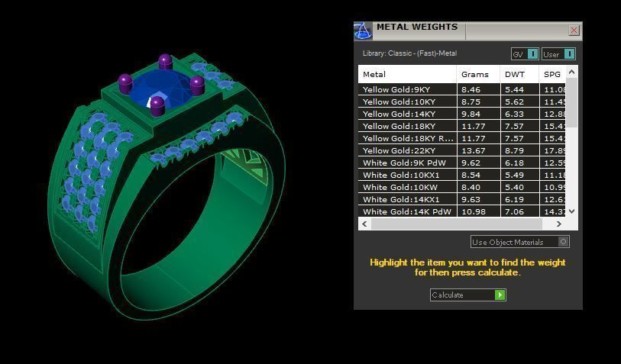Click Library: Classic - (Fast)-Metal label

409,53
